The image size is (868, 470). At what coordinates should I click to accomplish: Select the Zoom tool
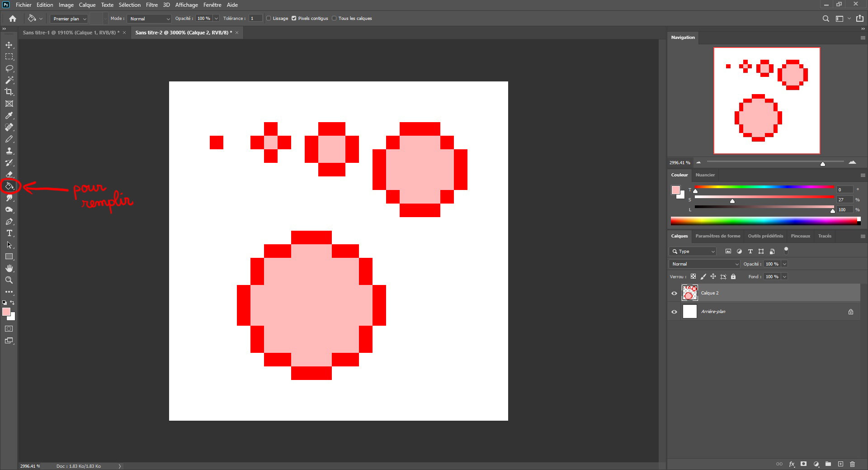[9, 280]
